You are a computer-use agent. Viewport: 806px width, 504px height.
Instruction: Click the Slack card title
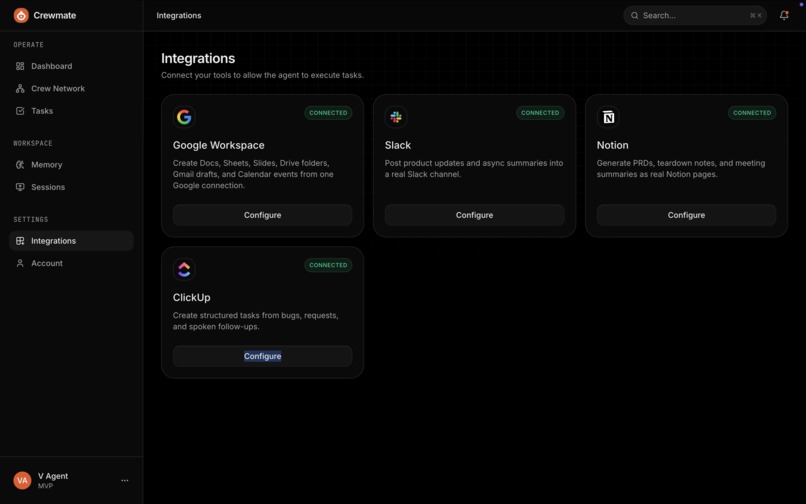click(398, 145)
